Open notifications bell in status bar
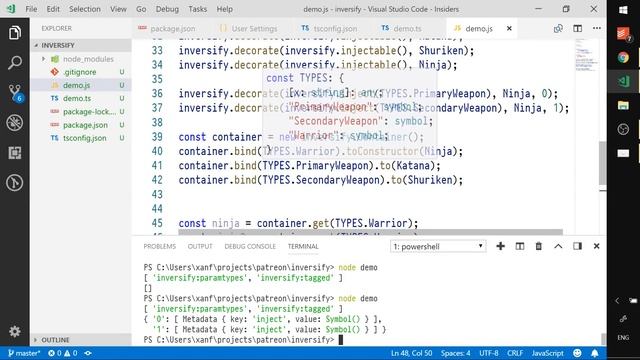 pyautogui.click(x=595, y=353)
